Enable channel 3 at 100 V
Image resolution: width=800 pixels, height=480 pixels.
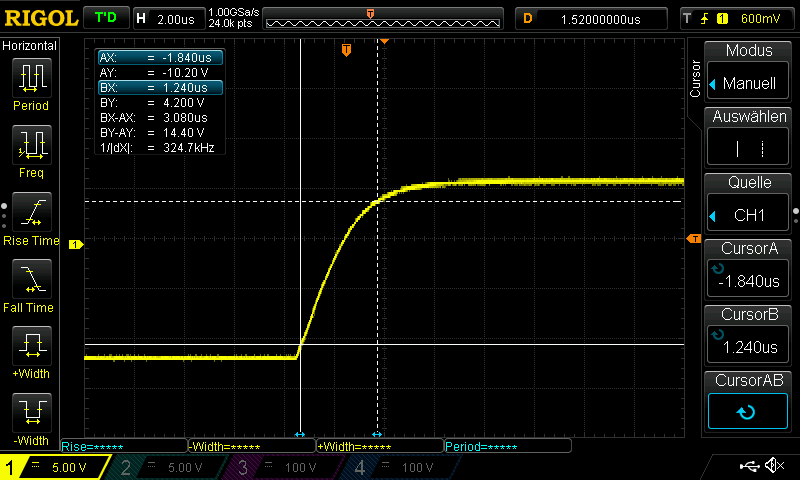(285, 467)
